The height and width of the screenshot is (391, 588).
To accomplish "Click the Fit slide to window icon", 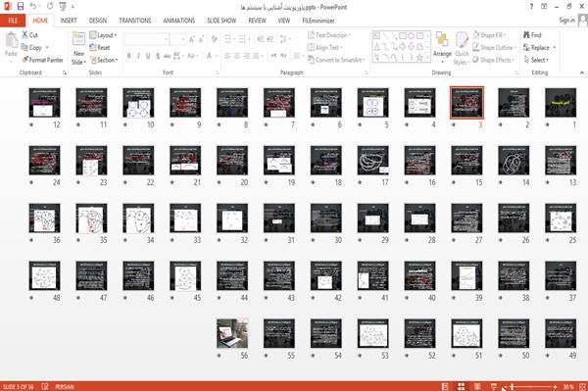I will coord(582,386).
